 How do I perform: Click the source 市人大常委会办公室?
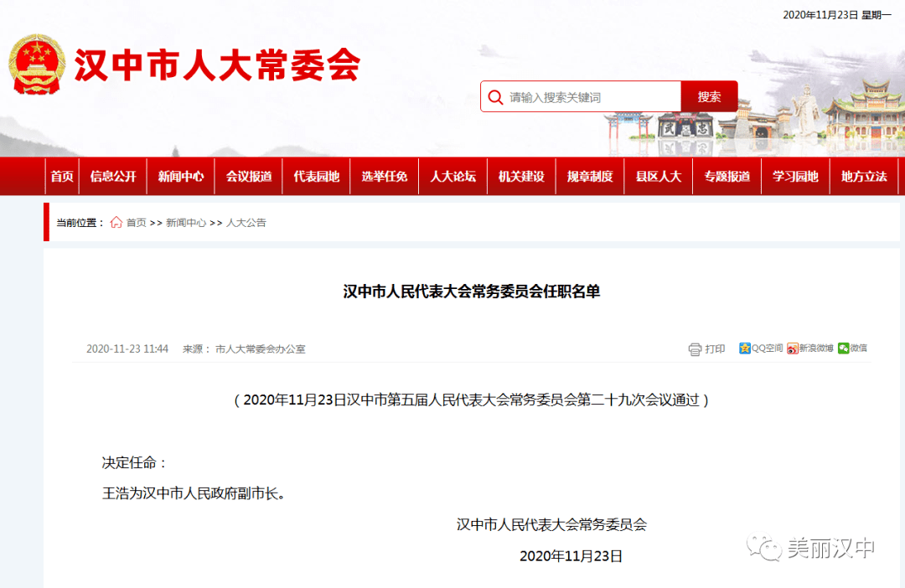click(261, 348)
